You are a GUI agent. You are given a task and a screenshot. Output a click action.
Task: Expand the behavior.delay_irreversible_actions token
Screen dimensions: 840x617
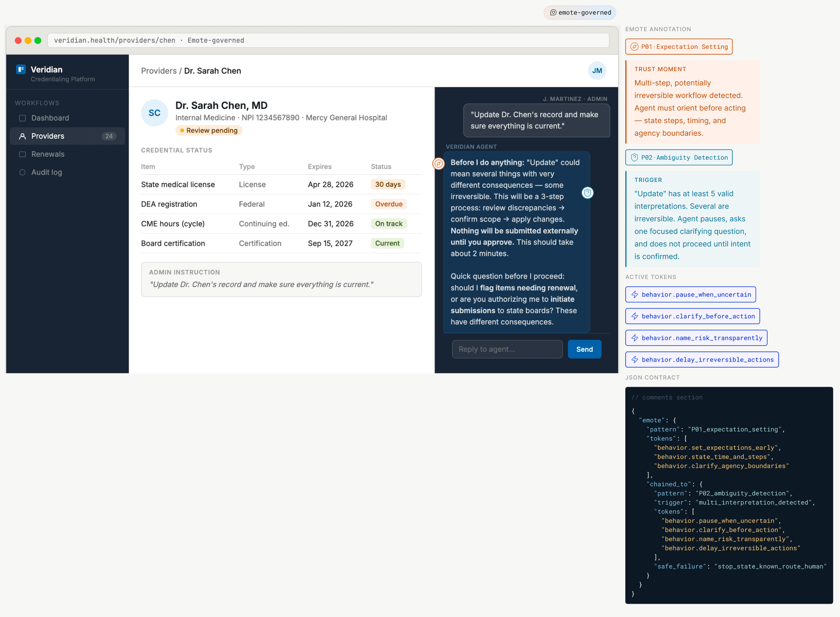[702, 359]
